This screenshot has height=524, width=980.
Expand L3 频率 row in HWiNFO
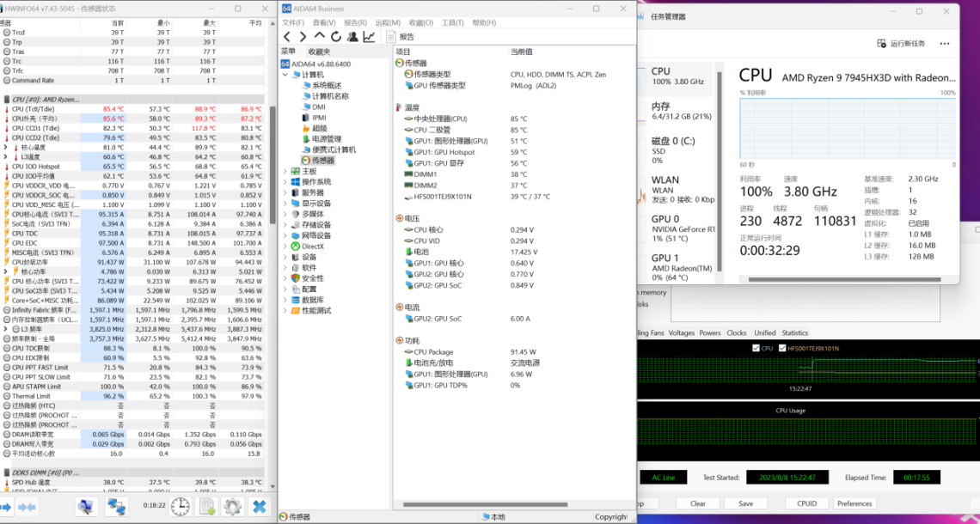pyautogui.click(x=6, y=328)
